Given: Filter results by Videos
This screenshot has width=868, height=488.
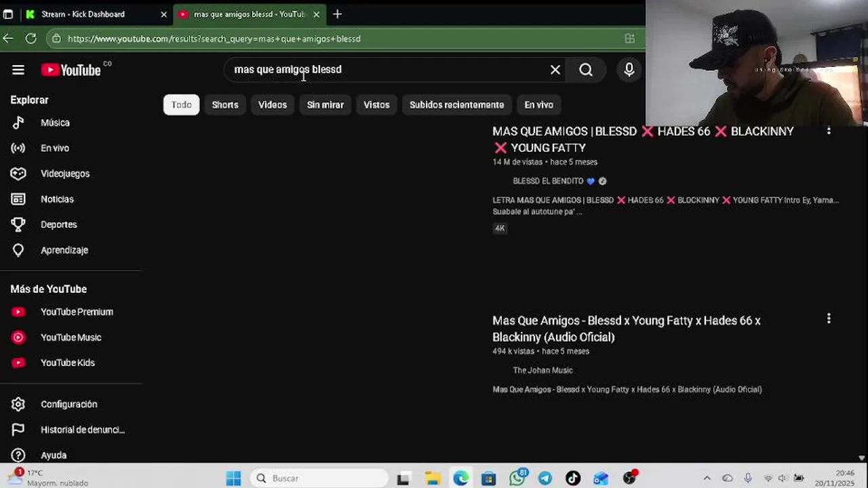Looking at the screenshot, I should (273, 105).
